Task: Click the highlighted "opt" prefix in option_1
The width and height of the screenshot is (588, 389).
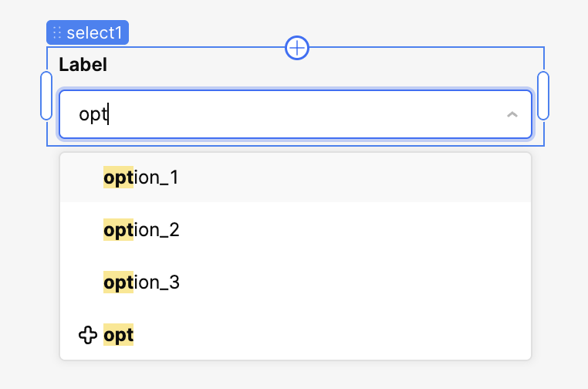Action: click(x=118, y=178)
